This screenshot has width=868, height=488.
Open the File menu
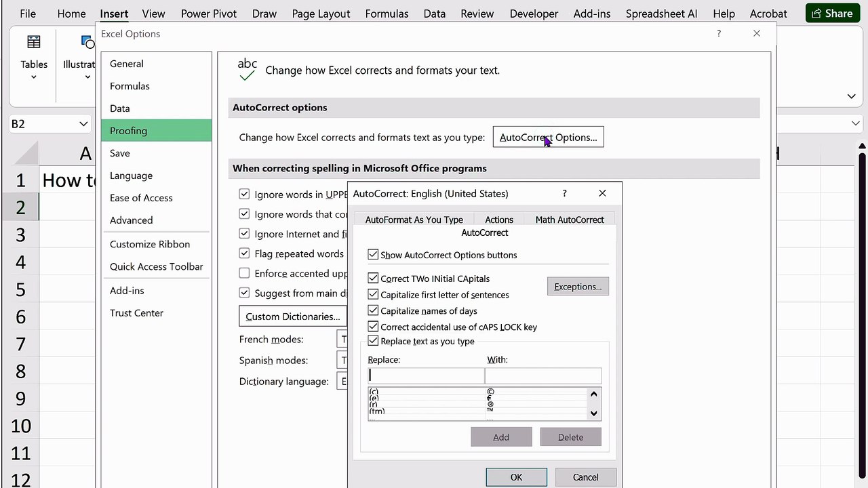click(x=28, y=14)
